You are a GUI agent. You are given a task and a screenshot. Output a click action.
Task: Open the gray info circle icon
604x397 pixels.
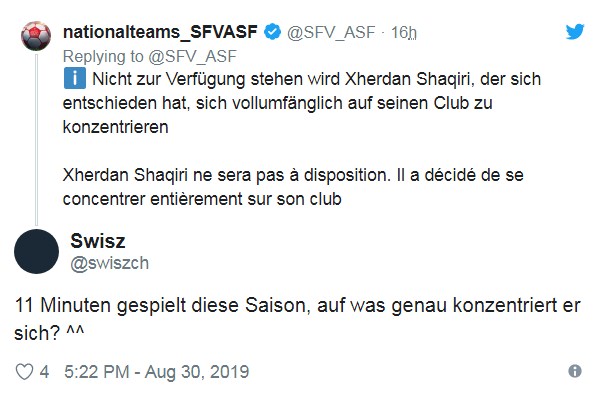[x=575, y=371]
